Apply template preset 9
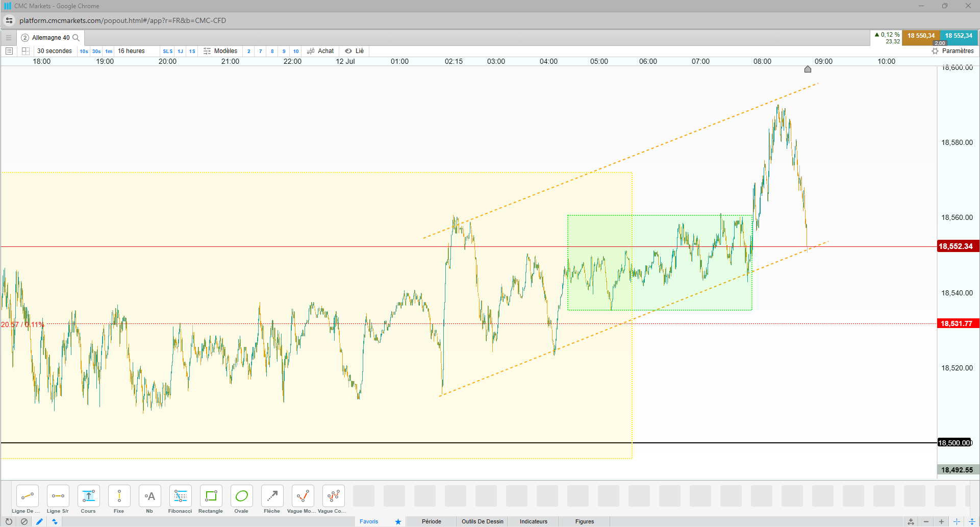The width and height of the screenshot is (980, 527). click(284, 52)
